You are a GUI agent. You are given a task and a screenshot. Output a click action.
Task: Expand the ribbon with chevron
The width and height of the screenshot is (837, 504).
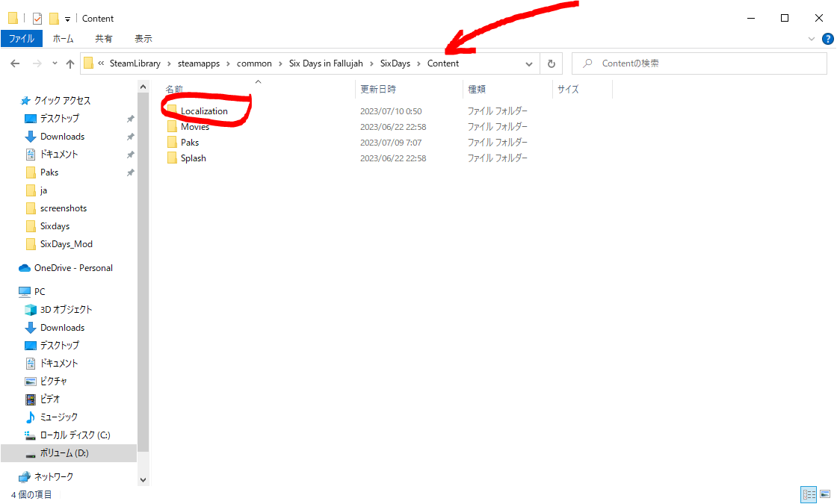[x=812, y=38]
